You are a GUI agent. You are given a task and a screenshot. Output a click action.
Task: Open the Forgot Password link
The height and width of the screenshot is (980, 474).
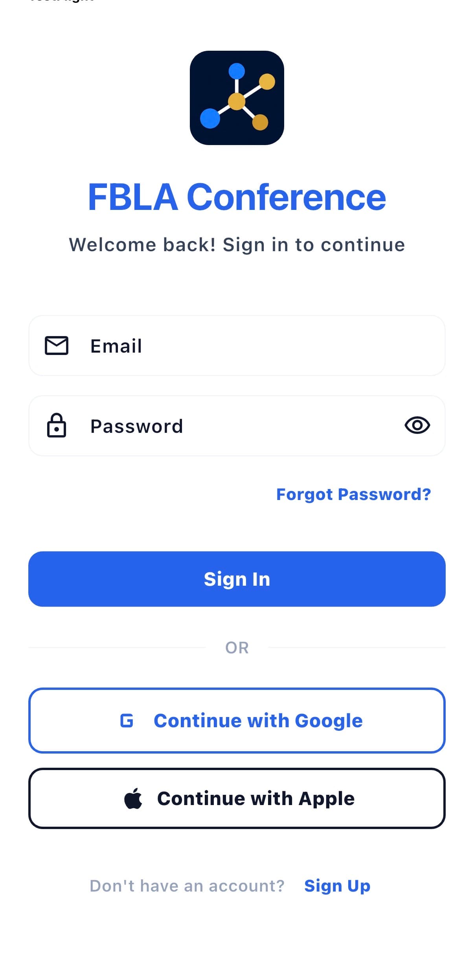coord(353,494)
